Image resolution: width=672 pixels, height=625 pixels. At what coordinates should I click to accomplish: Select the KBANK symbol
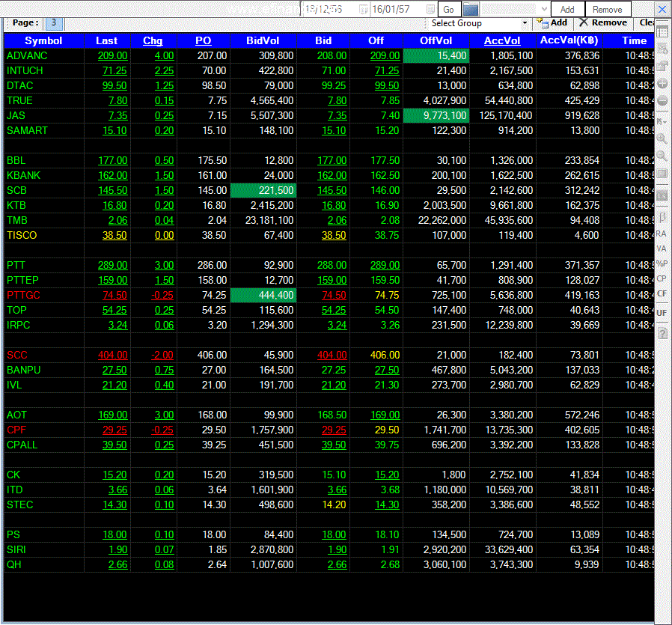[x=23, y=175]
